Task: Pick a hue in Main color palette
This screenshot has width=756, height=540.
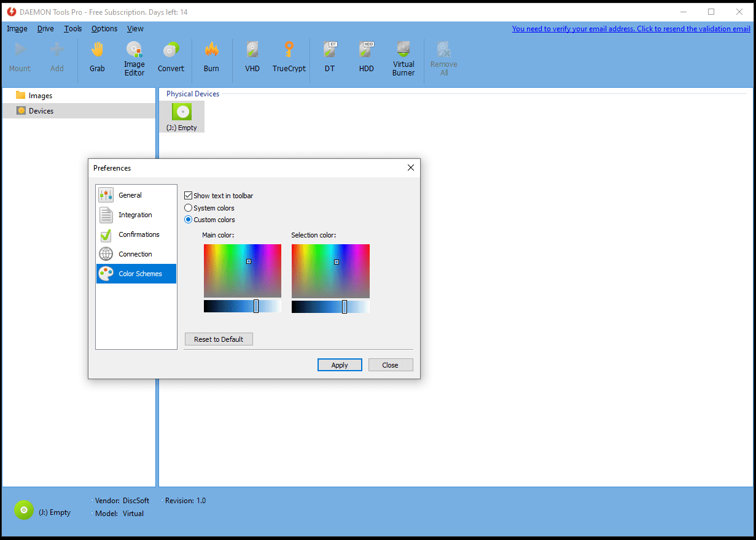Action: pos(243,271)
